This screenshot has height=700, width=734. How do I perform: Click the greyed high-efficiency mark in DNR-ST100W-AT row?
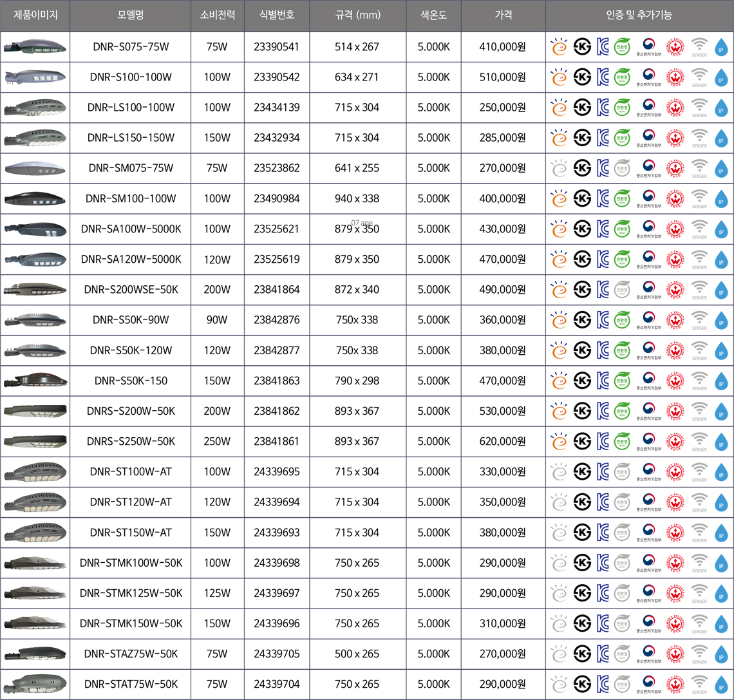click(559, 472)
